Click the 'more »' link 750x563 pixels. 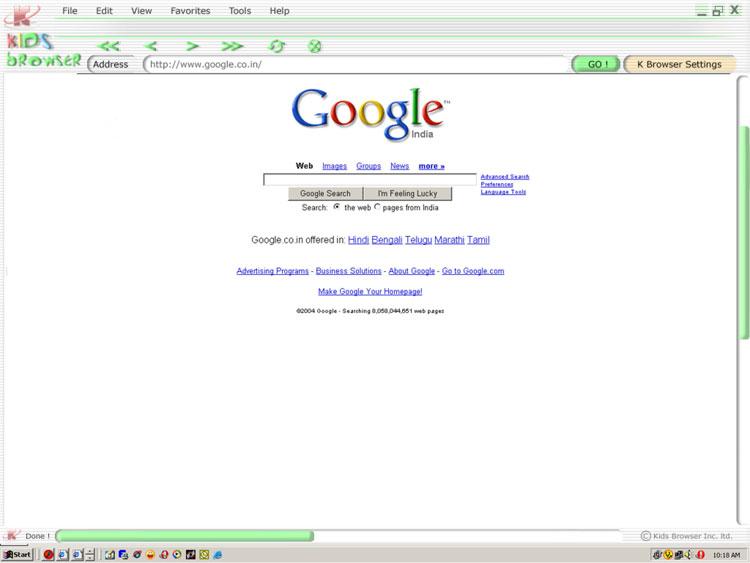pos(431,166)
